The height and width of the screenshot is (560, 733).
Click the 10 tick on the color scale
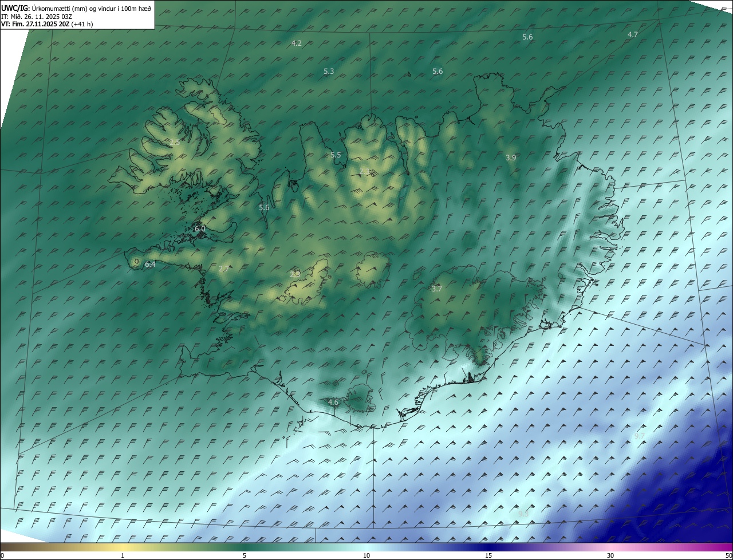tap(366, 556)
